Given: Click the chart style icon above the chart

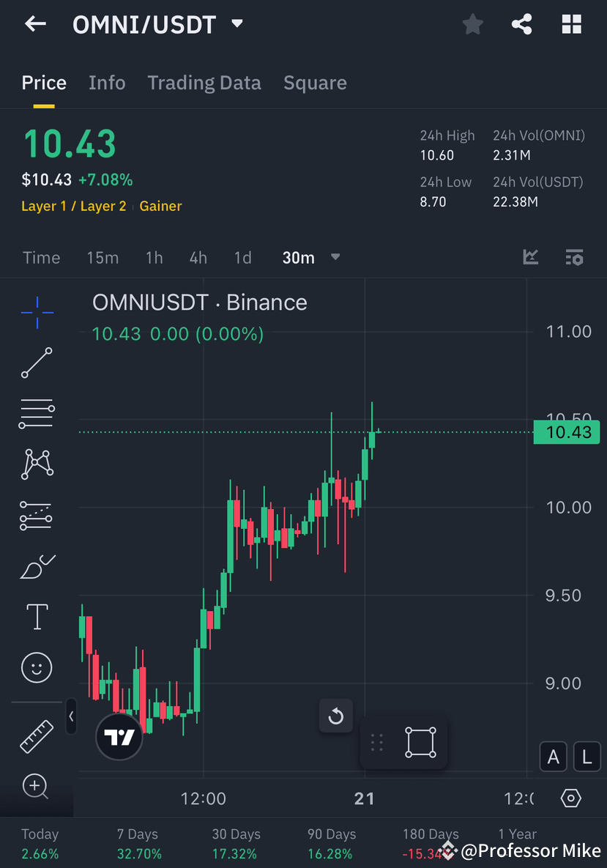Looking at the screenshot, I should [530, 257].
